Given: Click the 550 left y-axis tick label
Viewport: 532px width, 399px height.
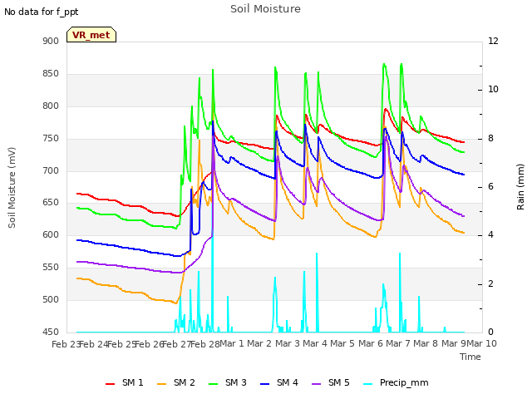Looking at the screenshot, I should click(51, 268).
